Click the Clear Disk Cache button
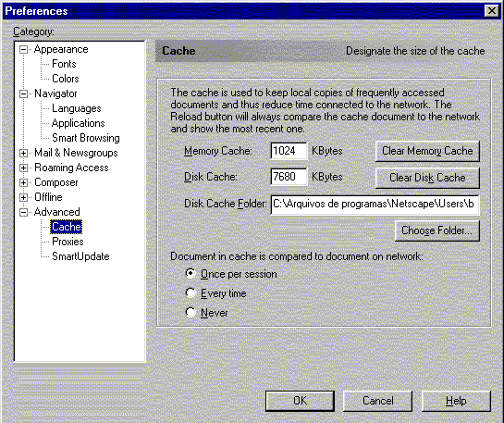 [x=427, y=178]
